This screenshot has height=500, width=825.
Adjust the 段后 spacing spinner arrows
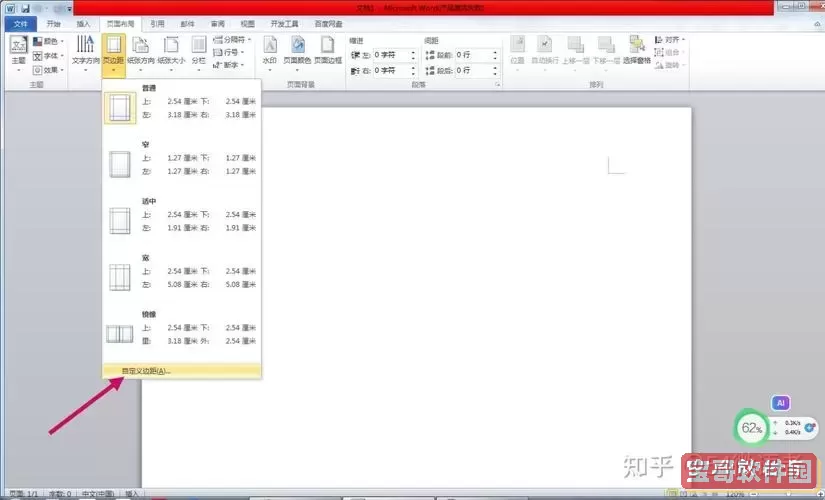495,70
